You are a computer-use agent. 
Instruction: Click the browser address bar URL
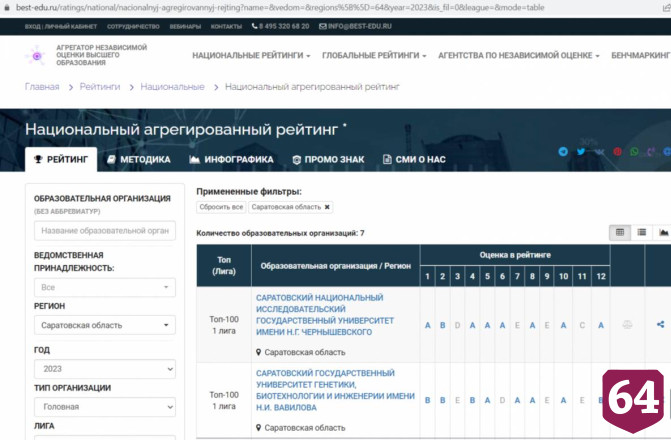(x=280, y=8)
